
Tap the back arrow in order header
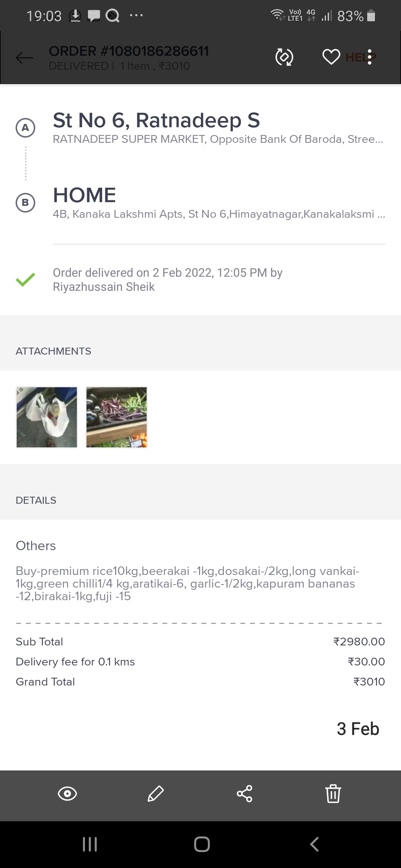(25, 57)
